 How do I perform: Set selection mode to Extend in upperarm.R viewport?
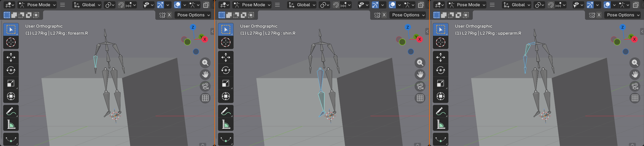pos(444,15)
